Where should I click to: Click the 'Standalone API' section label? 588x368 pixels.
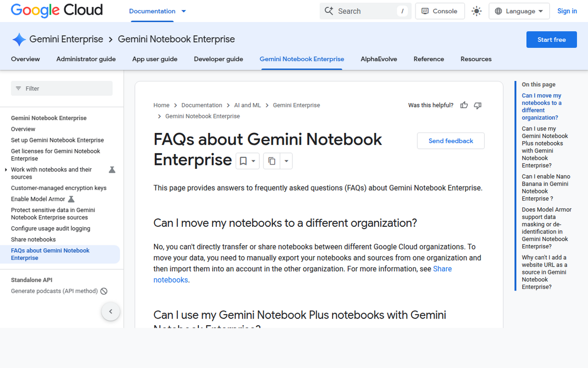[31, 280]
